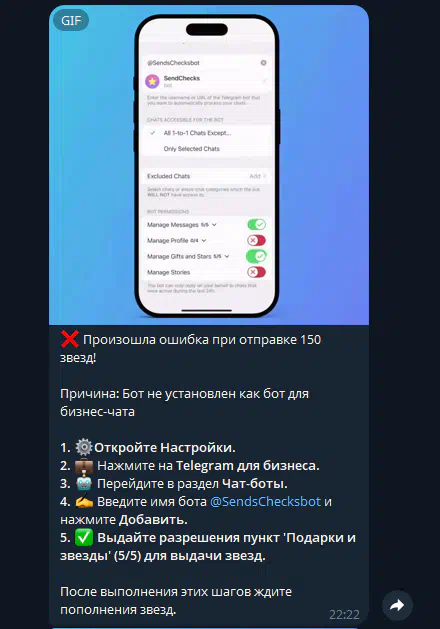The image size is (440, 629).
Task: Toggle the Manage Profile switch
Action: 256,240
